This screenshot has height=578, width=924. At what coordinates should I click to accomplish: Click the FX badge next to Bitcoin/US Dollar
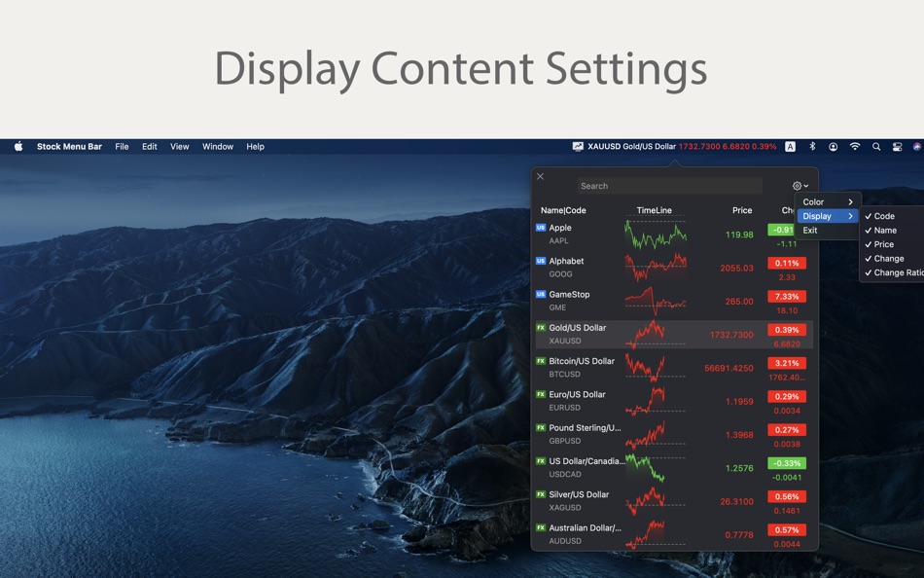[x=541, y=360]
